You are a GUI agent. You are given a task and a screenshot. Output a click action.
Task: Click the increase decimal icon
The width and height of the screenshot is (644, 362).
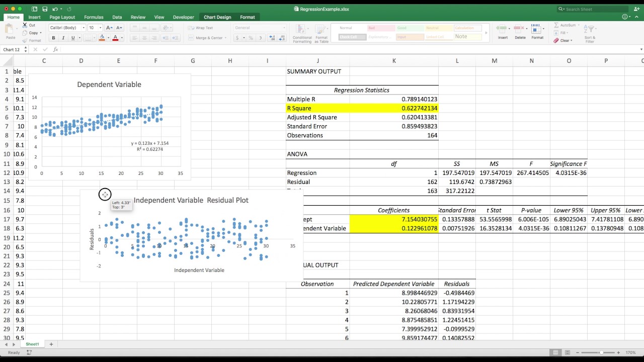coord(272,38)
